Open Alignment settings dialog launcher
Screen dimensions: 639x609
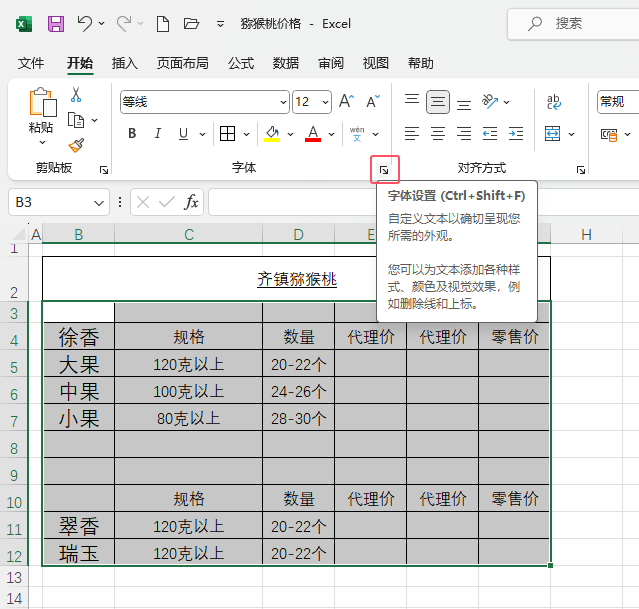581,170
